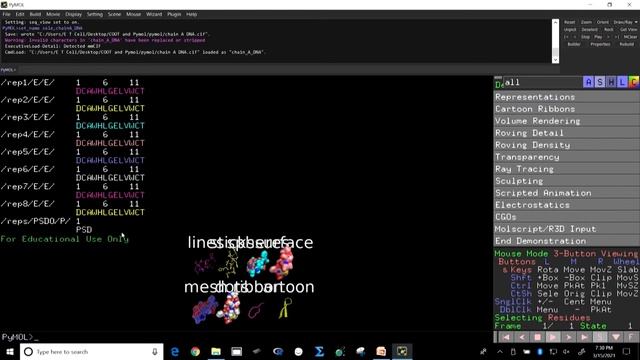Select Transparency demo entry
This screenshot has width=640, height=360.
pyautogui.click(x=567, y=157)
